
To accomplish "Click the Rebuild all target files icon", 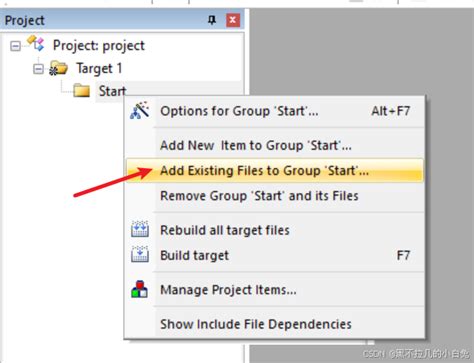I will tap(140, 229).
